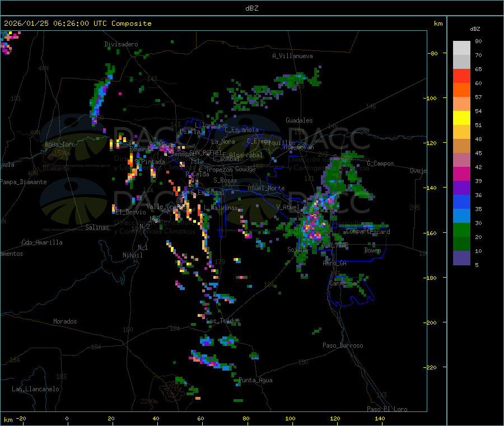Click the dark green 10–20 dBZ legend swatch
The width and height of the screenshot is (504, 426).
coord(461,244)
